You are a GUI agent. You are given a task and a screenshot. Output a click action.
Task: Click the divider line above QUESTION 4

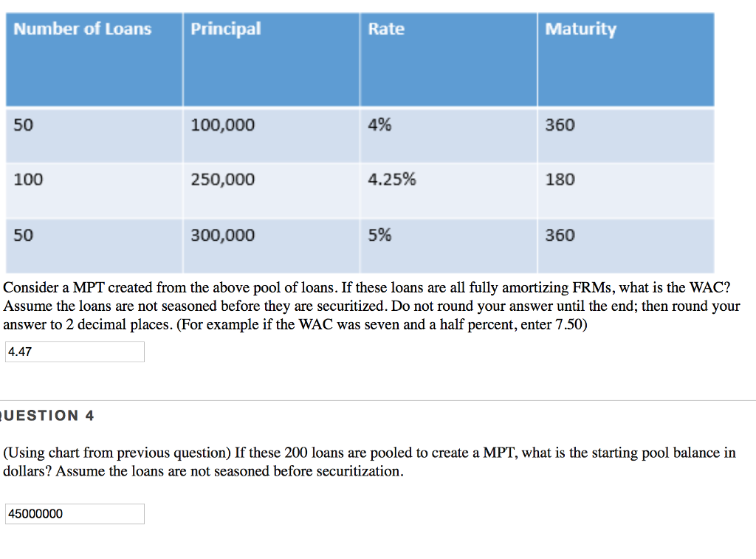coord(378,400)
